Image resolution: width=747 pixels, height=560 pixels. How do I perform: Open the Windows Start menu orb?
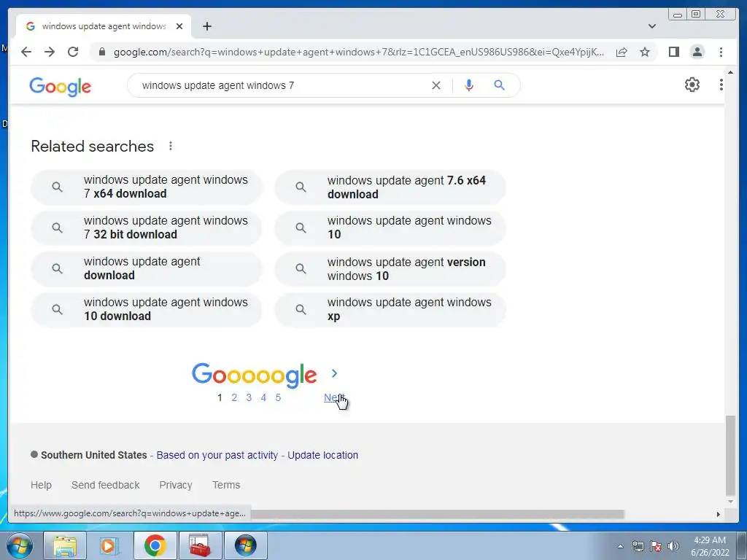[20, 545]
